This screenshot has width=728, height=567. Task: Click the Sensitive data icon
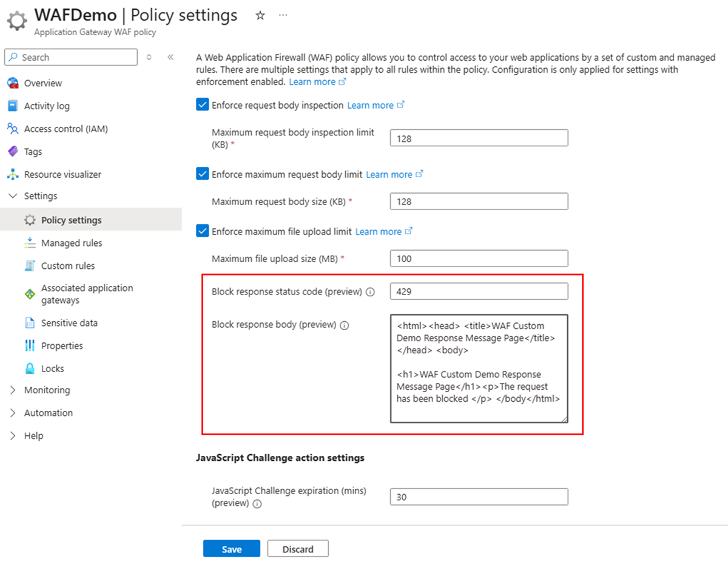[29, 322]
